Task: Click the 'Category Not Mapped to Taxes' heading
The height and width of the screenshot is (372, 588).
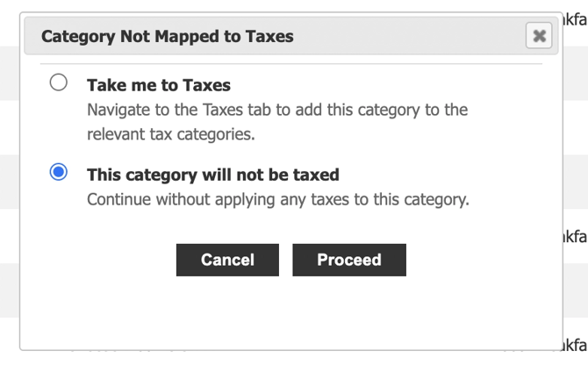Action: (x=167, y=37)
